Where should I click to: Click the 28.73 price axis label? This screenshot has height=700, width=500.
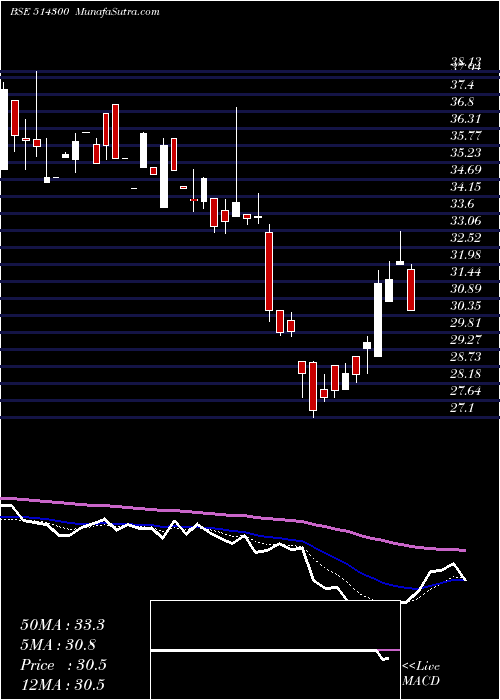[466, 357]
